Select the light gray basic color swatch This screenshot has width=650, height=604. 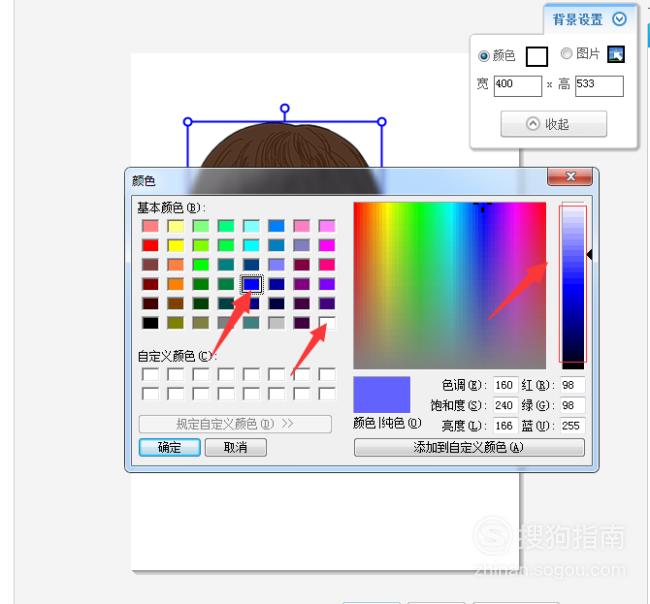tap(276, 323)
